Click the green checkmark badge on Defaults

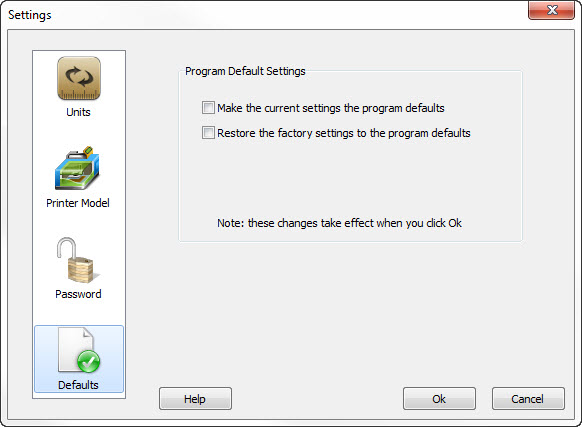[88, 362]
